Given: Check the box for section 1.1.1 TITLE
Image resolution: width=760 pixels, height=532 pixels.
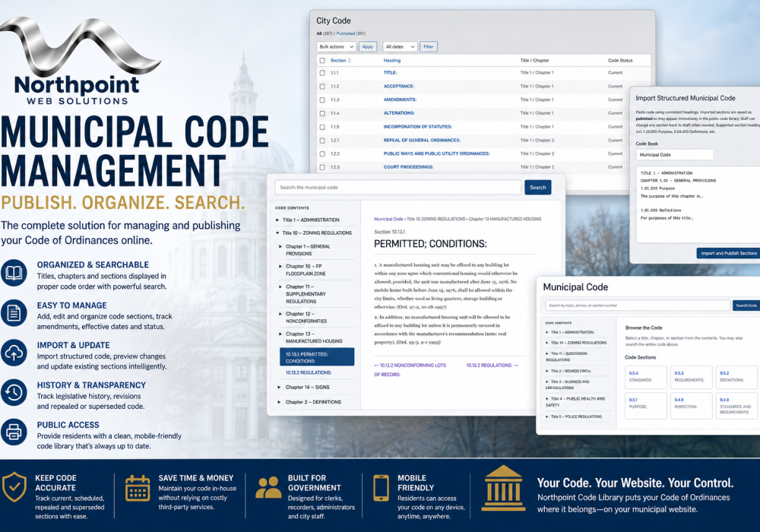Looking at the screenshot, I should click(x=322, y=73).
